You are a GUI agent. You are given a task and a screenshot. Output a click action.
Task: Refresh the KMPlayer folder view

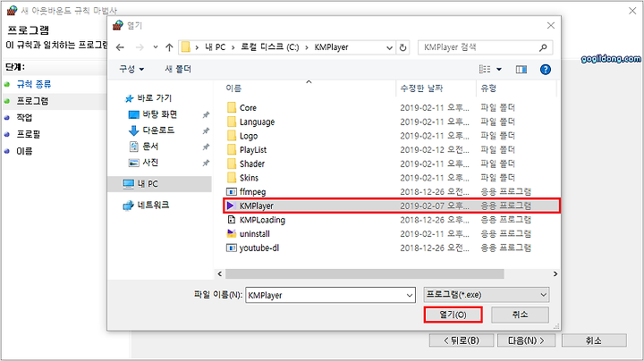click(x=402, y=47)
